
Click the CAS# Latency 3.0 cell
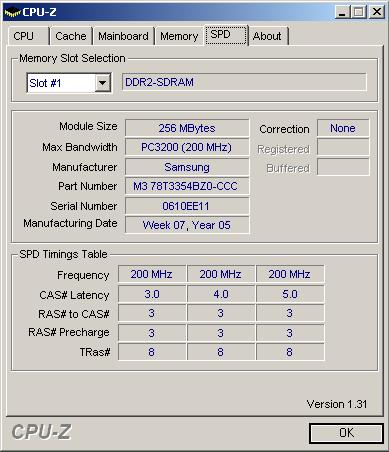tap(152, 294)
